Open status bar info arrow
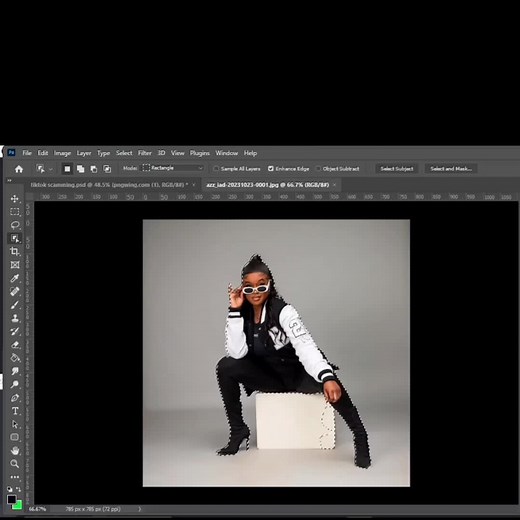The width and height of the screenshot is (520, 520). [x=140, y=509]
